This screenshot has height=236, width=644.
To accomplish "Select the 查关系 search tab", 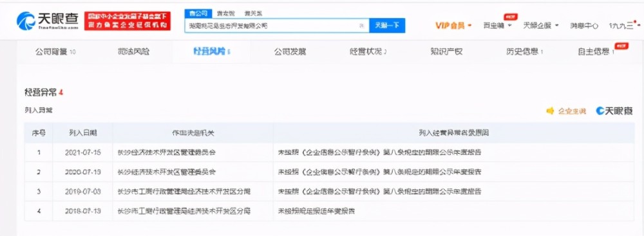I will [x=253, y=14].
